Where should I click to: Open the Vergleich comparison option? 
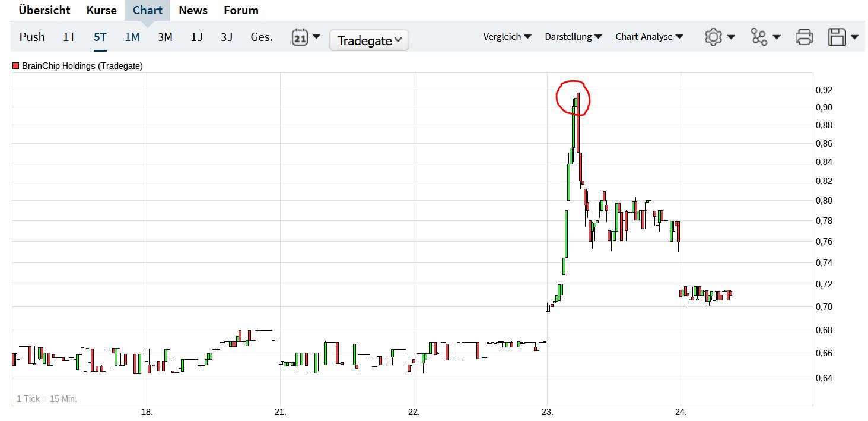[x=507, y=36]
